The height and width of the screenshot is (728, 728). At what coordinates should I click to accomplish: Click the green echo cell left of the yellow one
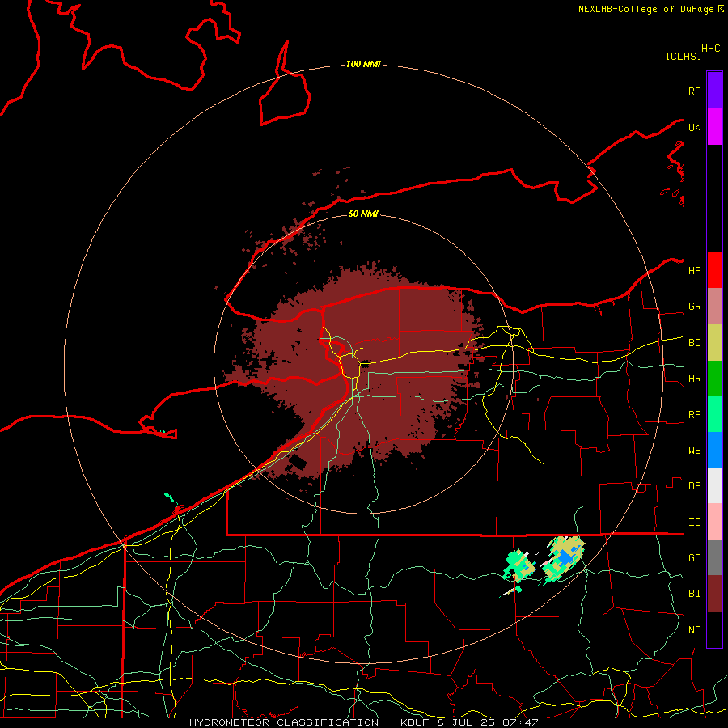click(520, 565)
